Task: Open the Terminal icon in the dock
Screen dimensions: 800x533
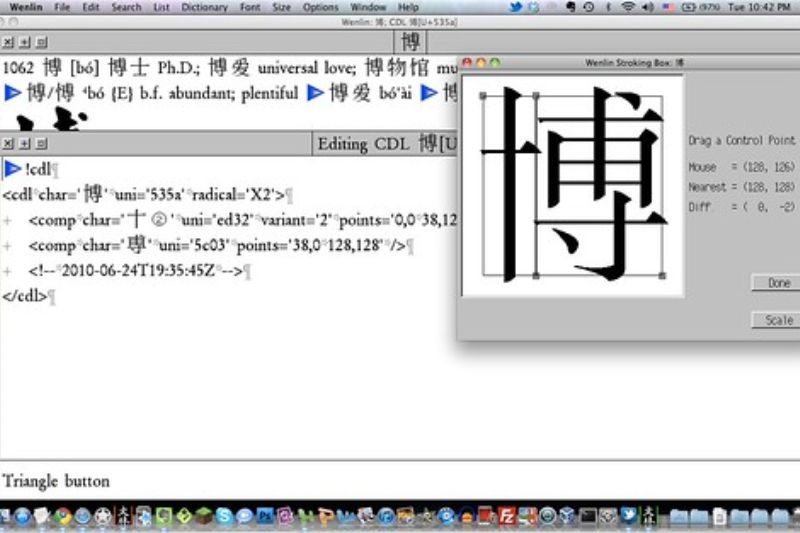Action: pyautogui.click(x=588, y=517)
